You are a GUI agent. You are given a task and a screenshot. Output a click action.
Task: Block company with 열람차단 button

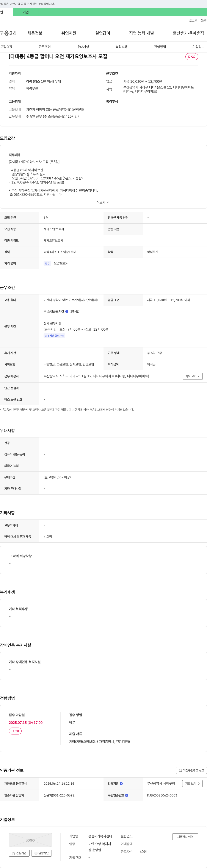[41, 853]
